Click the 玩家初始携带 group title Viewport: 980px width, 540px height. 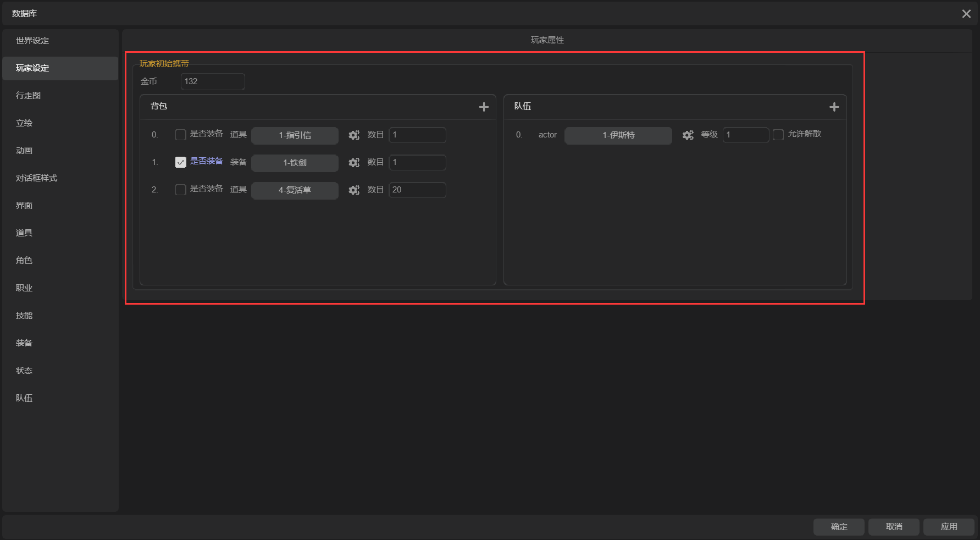(164, 64)
